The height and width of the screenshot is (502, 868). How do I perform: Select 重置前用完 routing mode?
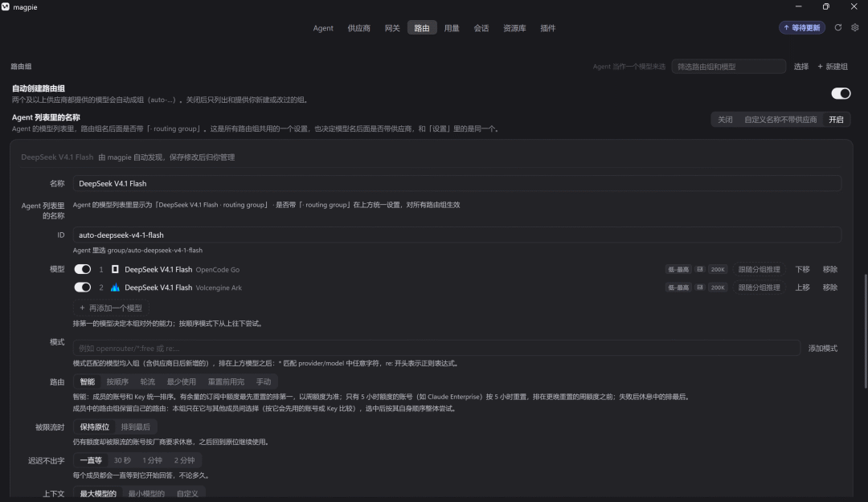226,382
